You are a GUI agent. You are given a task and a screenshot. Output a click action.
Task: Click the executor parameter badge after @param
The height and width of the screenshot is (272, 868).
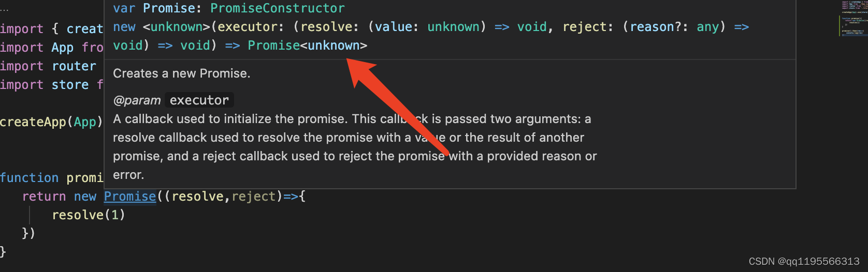click(199, 100)
